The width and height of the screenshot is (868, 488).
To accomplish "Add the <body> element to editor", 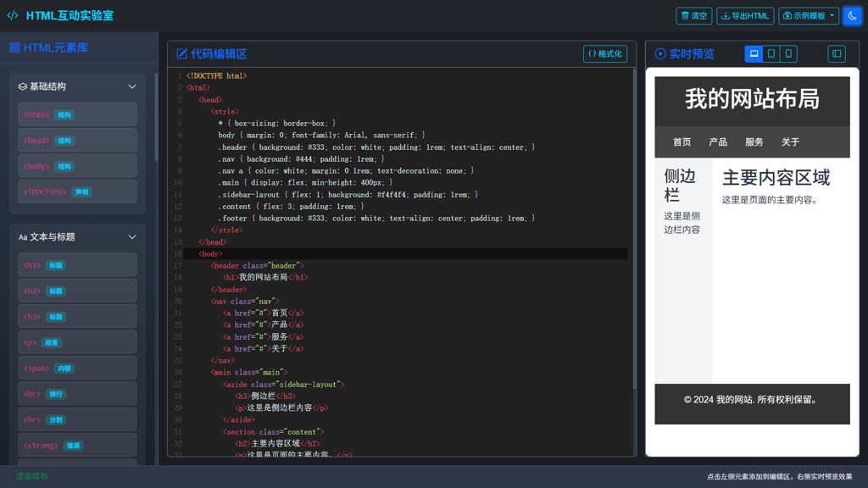I will pyautogui.click(x=77, y=166).
